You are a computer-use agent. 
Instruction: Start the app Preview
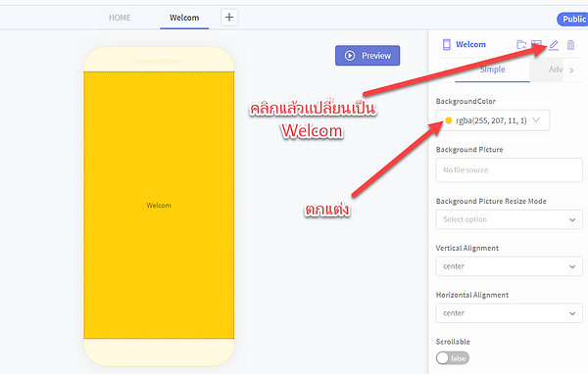[367, 56]
